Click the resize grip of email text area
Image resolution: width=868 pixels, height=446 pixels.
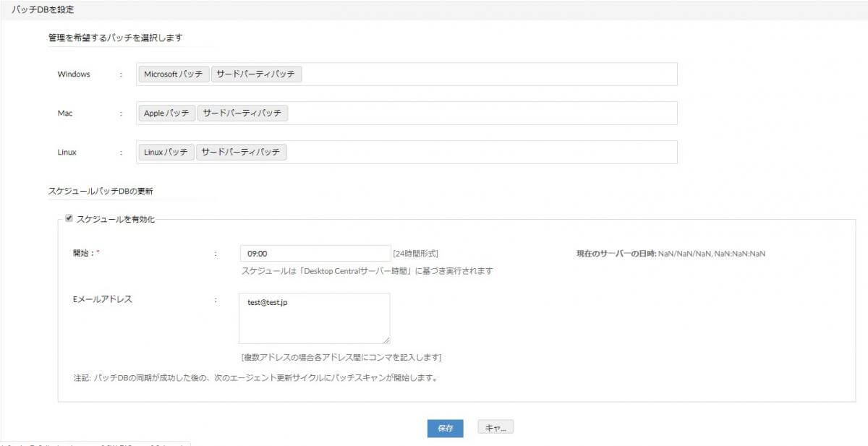coord(386,340)
